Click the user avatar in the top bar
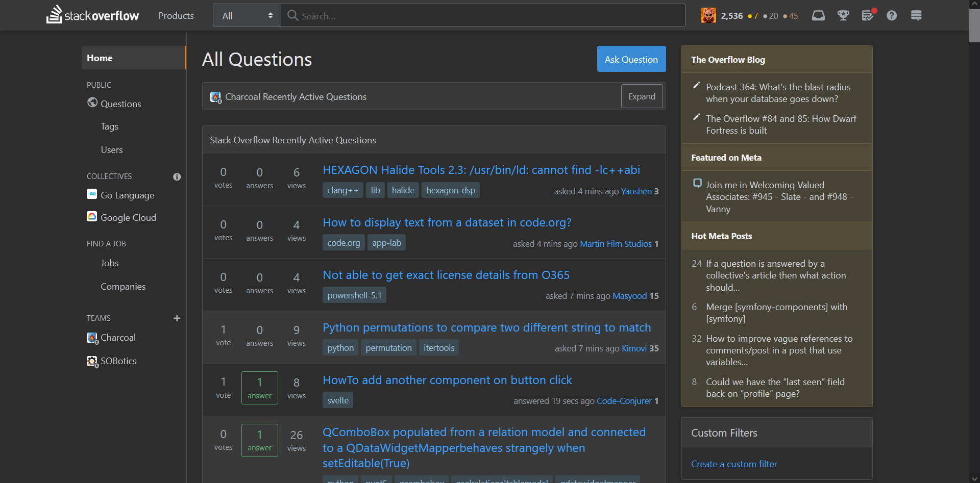 click(x=708, y=15)
